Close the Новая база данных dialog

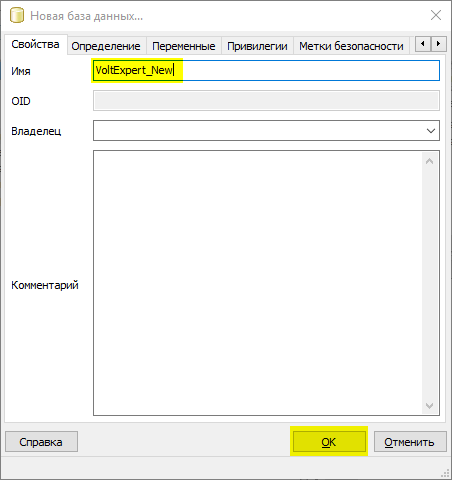pos(436,15)
